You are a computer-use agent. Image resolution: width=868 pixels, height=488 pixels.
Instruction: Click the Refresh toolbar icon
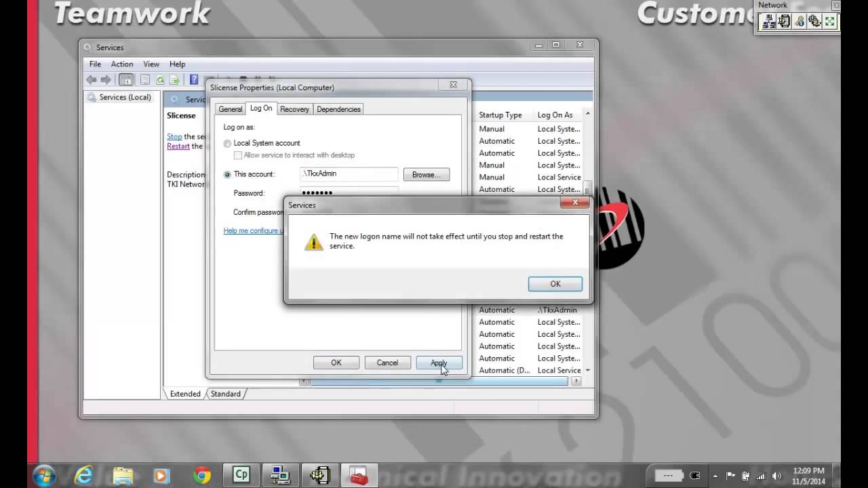[160, 80]
